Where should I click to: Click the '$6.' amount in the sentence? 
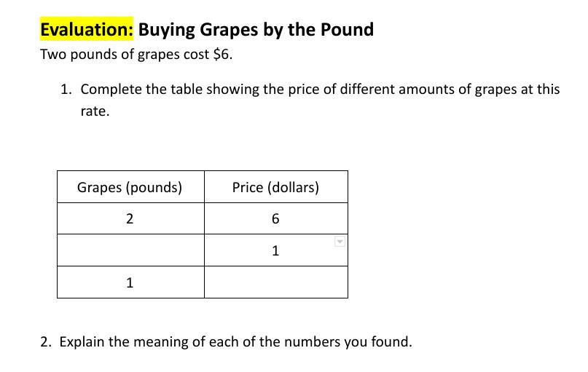click(223, 55)
